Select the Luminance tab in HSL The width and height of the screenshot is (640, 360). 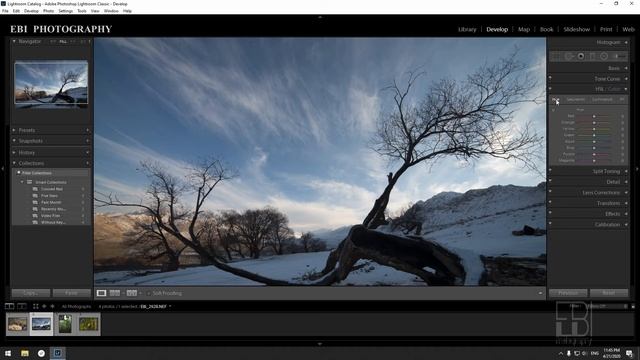tap(602, 100)
